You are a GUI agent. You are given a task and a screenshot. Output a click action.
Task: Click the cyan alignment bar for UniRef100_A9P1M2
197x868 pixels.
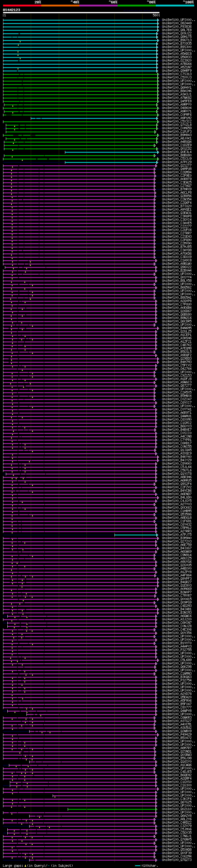coord(94,118)
